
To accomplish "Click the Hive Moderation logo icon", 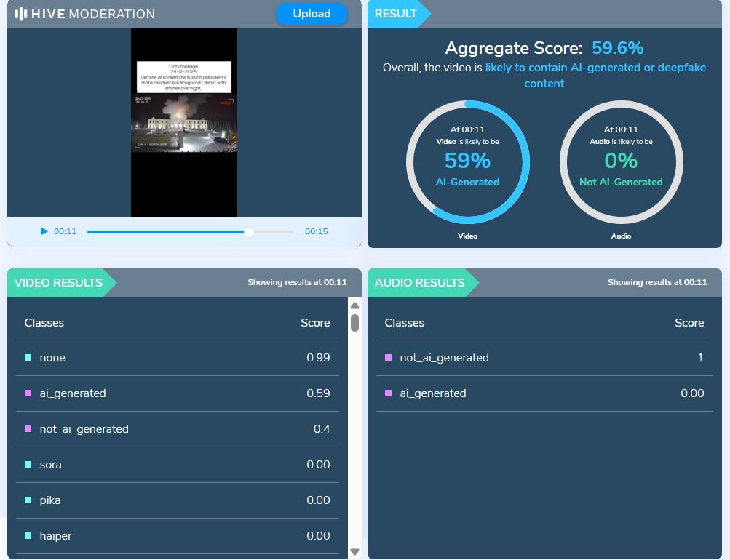I will (21, 14).
